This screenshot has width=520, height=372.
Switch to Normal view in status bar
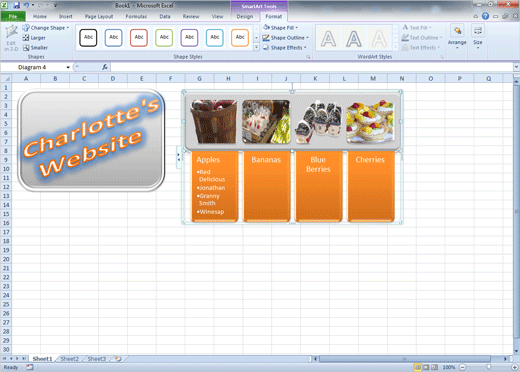[417, 367]
